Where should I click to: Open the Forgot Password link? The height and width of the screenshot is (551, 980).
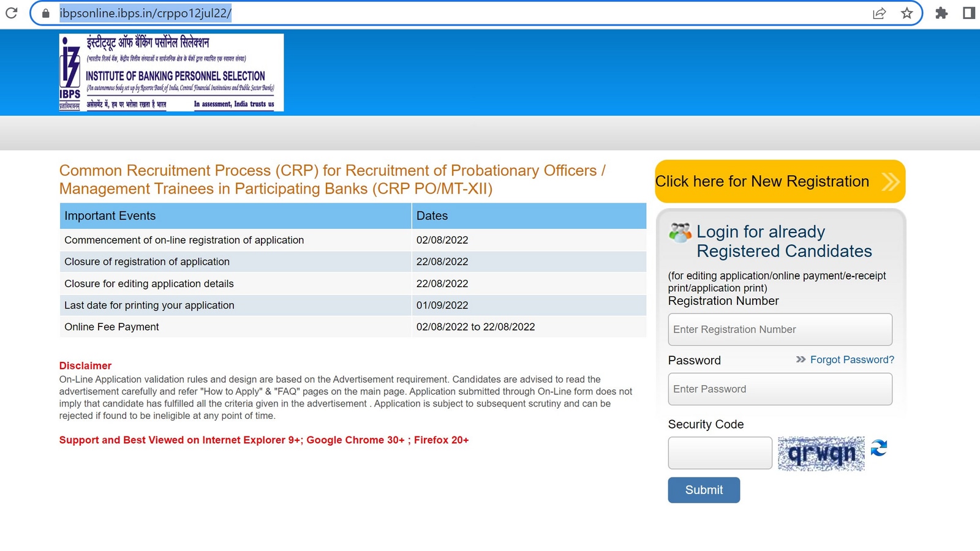[852, 359]
